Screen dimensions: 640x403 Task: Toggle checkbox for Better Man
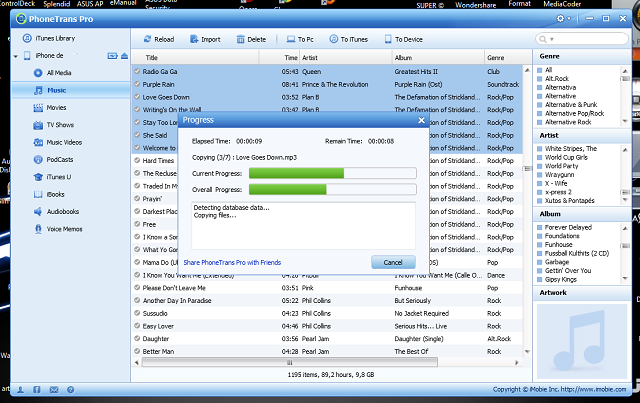tap(137, 351)
